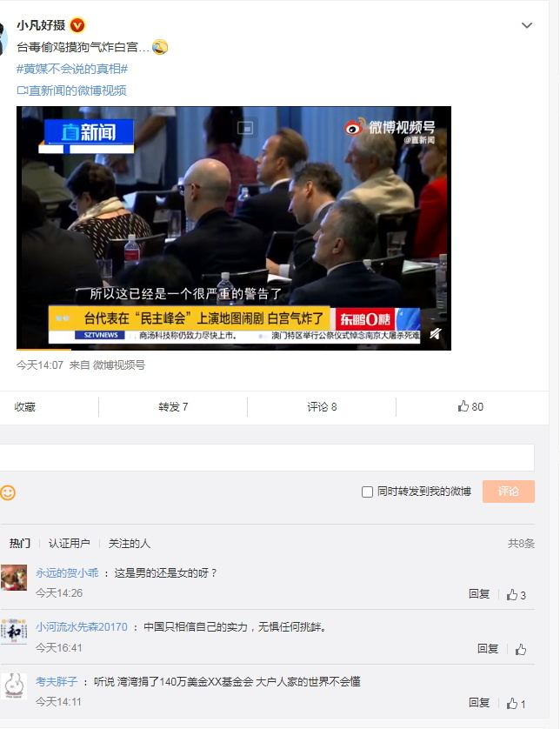Switch to 认证用户 comments tab
The width and height of the screenshot is (560, 729).
point(70,543)
